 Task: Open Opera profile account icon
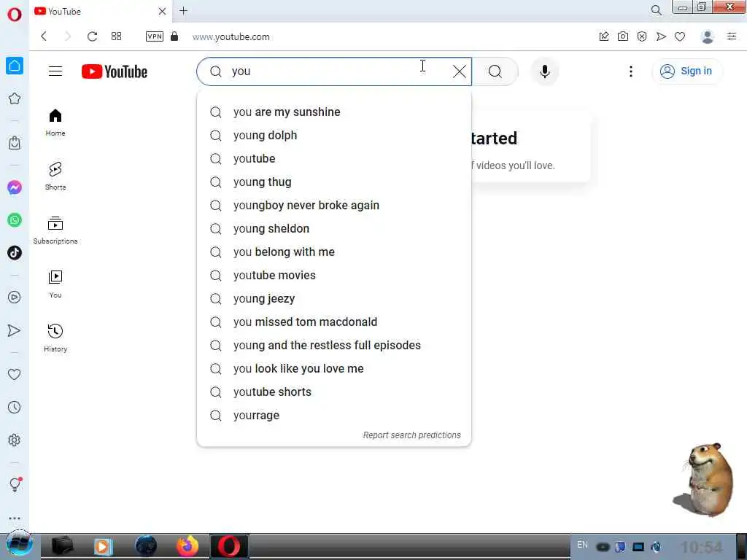708,36
